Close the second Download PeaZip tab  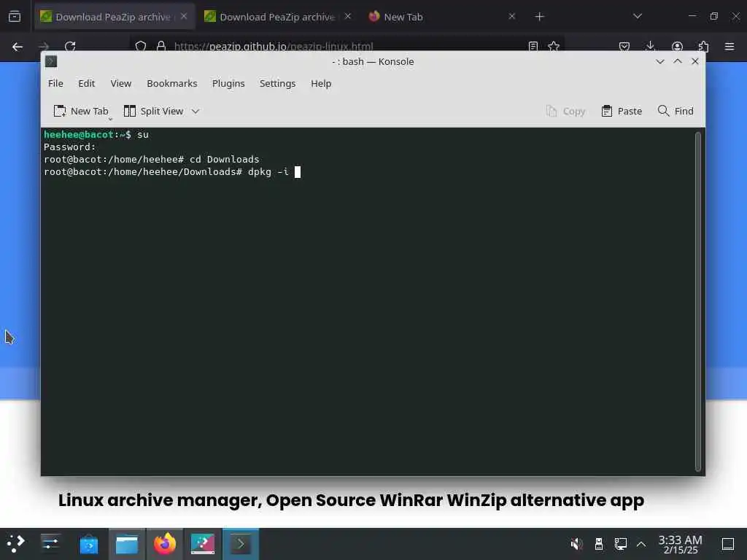348,16
